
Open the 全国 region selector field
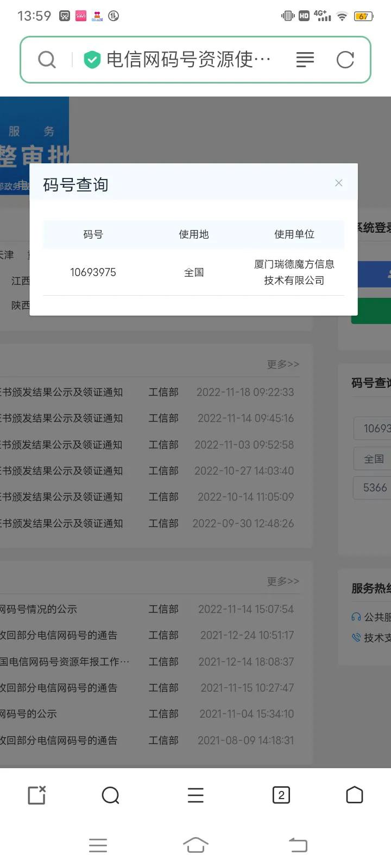pos(373,458)
